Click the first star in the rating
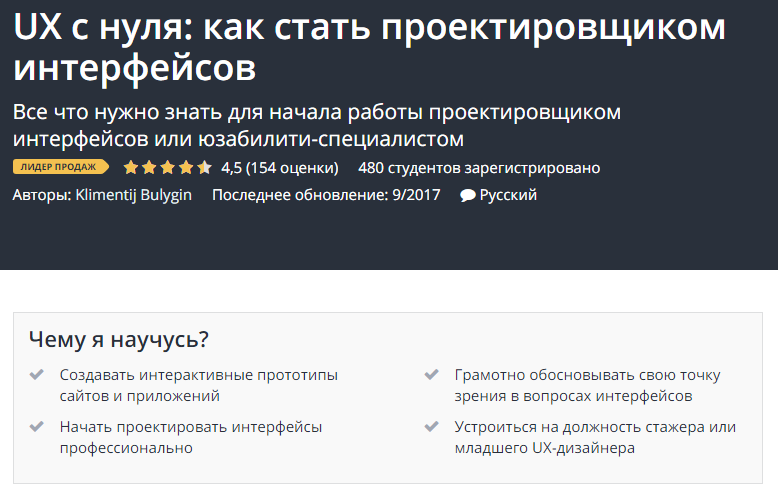The width and height of the screenshot is (778, 494). click(x=131, y=167)
